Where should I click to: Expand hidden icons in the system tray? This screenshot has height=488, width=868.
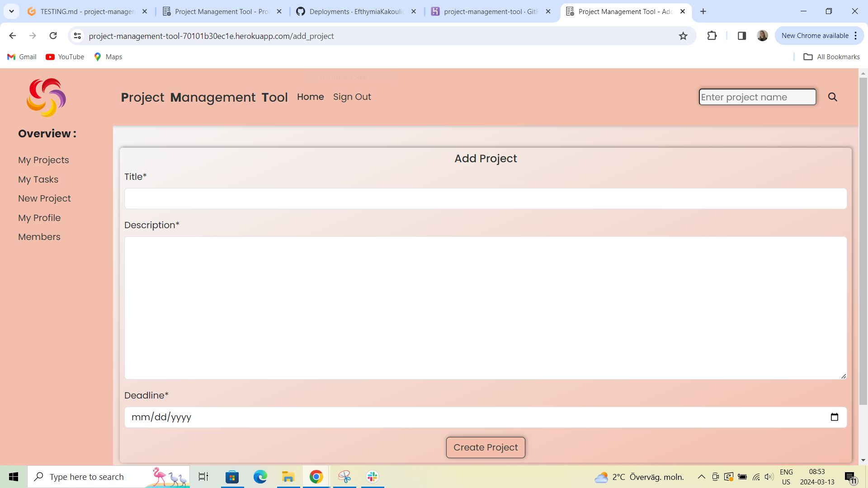(x=702, y=477)
